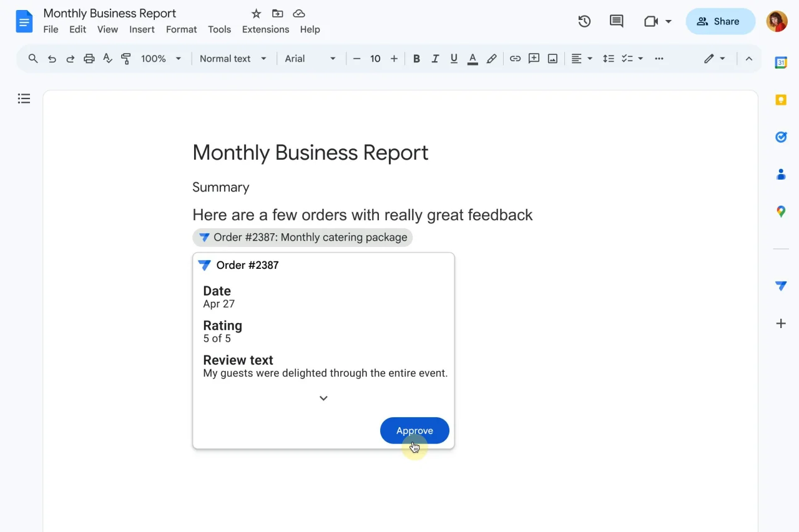Toggle italic formatting
This screenshot has height=532, width=799.
click(x=435, y=59)
